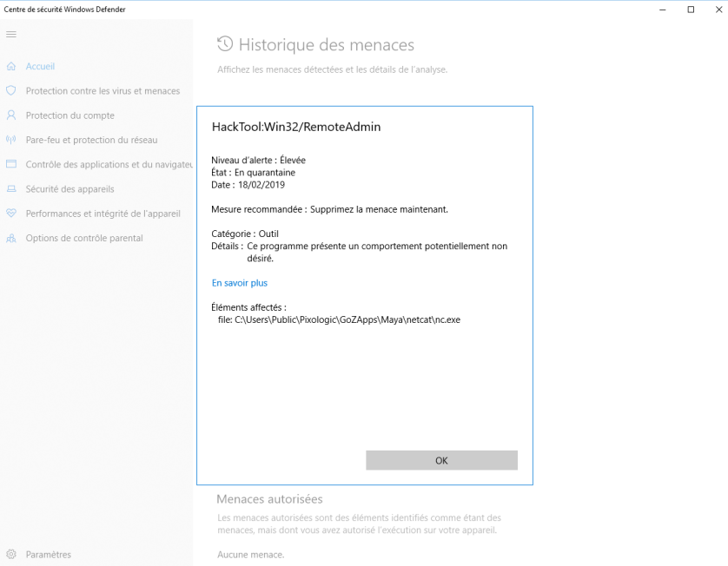Click the shield icon for virus protection
The image size is (728, 566).
[x=11, y=90]
